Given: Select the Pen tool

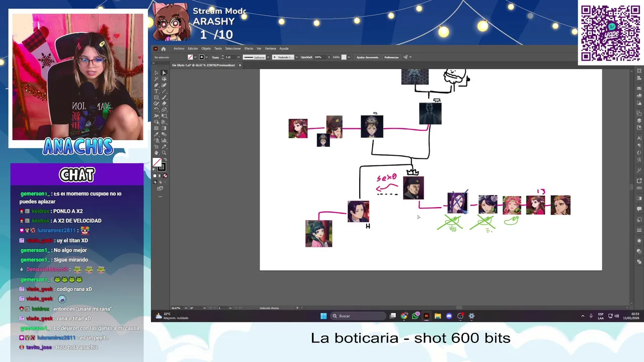Looking at the screenshot, I should click(x=156, y=85).
